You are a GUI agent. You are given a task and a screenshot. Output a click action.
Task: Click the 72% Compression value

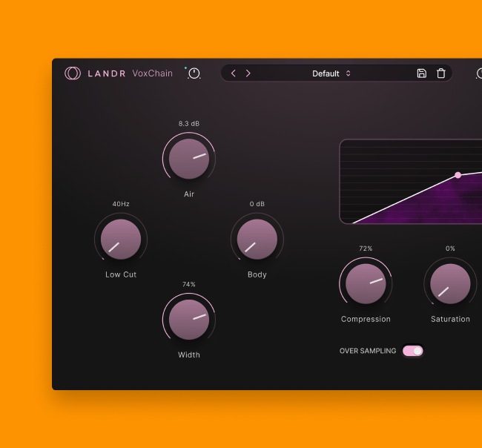(x=366, y=248)
